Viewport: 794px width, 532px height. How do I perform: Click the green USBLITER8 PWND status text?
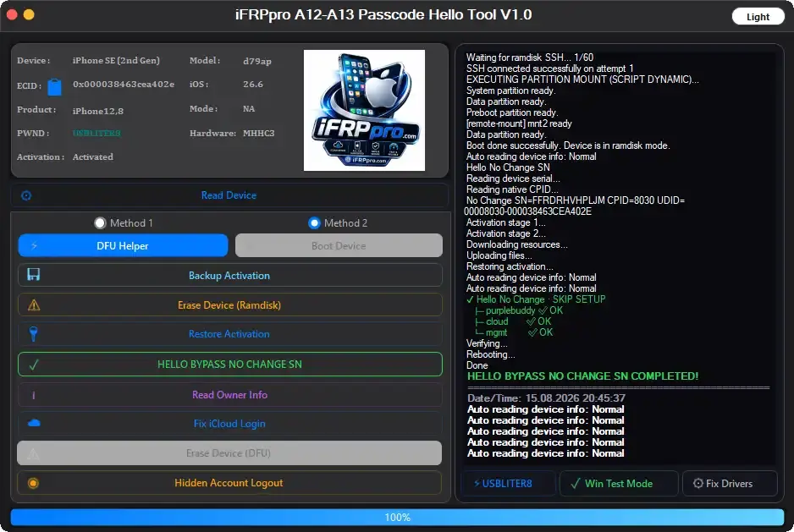(x=96, y=133)
